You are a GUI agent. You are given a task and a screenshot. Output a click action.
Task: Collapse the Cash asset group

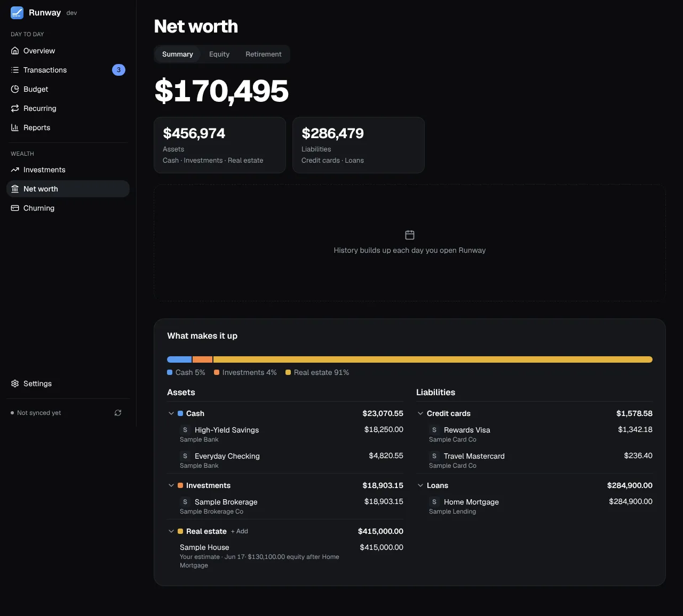pos(171,413)
